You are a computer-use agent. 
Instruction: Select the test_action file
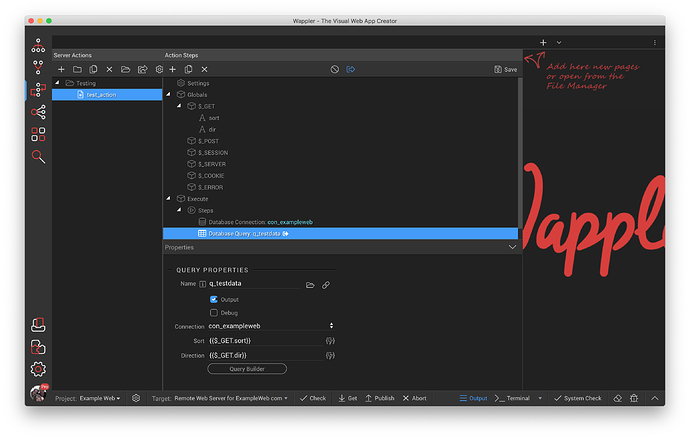coord(107,95)
